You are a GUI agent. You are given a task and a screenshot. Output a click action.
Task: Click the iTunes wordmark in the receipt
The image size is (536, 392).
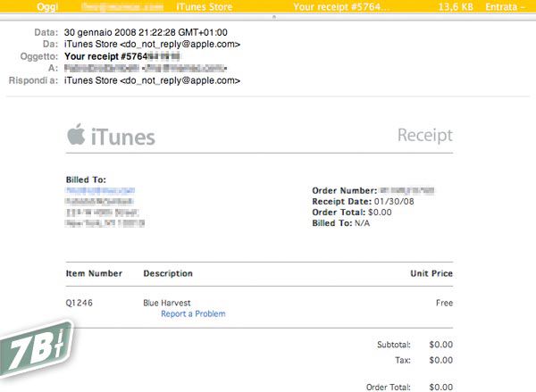[122, 137]
